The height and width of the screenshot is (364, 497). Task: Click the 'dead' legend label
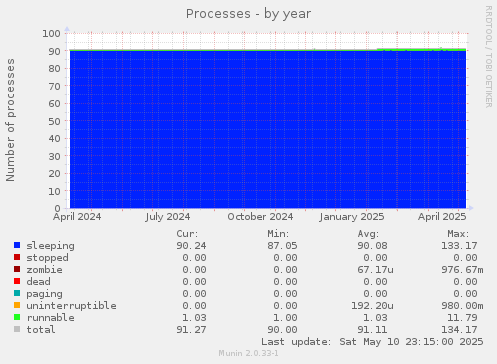pos(38,282)
